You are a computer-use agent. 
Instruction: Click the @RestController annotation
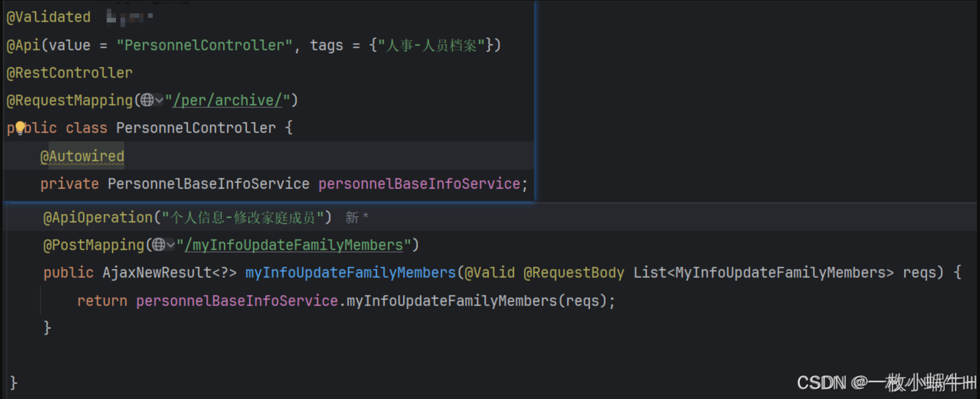tap(69, 73)
